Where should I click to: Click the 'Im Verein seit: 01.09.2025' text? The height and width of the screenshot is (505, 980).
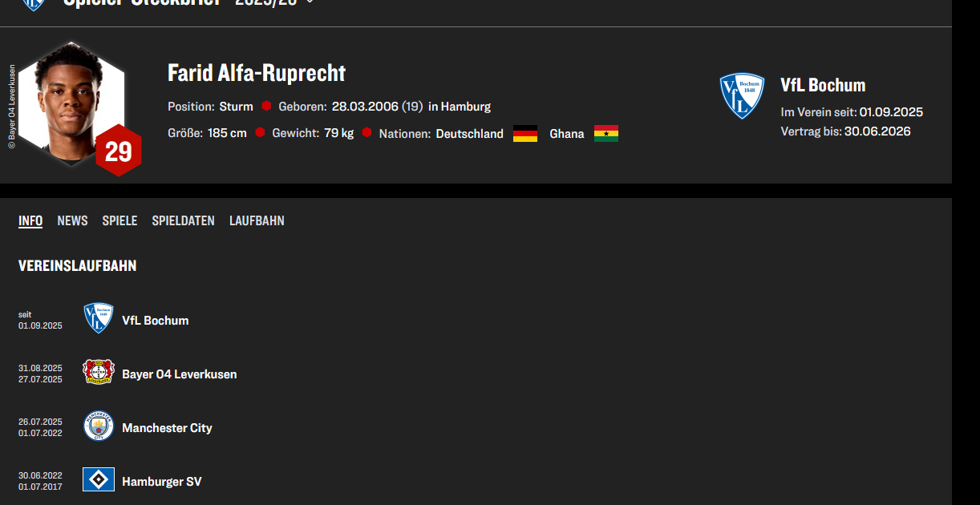pyautogui.click(x=852, y=112)
